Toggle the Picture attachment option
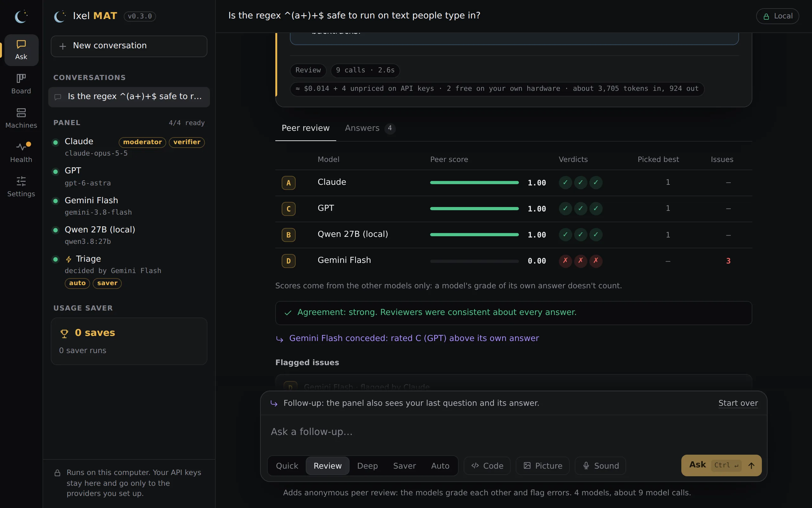812x508 pixels. pyautogui.click(x=543, y=466)
